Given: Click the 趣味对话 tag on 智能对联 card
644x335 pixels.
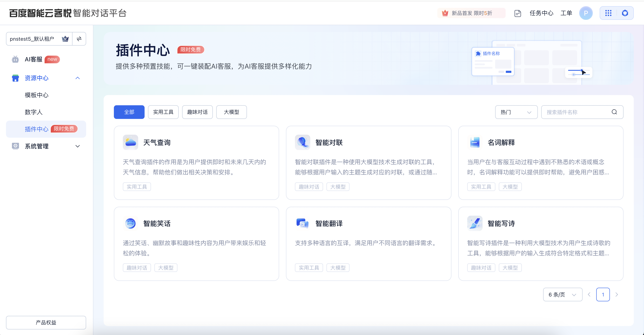Looking at the screenshot, I should [309, 187].
